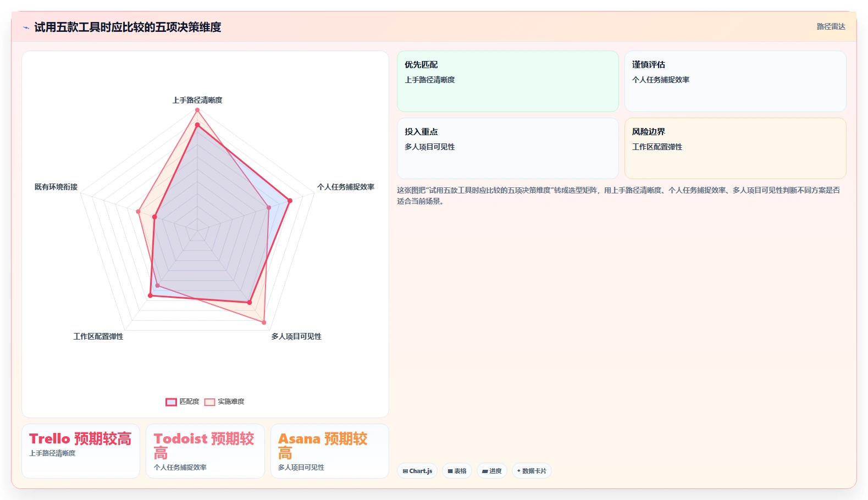Viewport: 868px width, 500px height.
Task: Click the 匹配度 data point on 多人项目可见性 axis
Action: point(250,303)
